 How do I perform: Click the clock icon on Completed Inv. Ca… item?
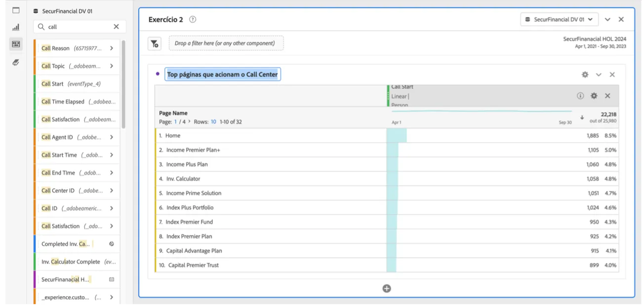click(112, 244)
